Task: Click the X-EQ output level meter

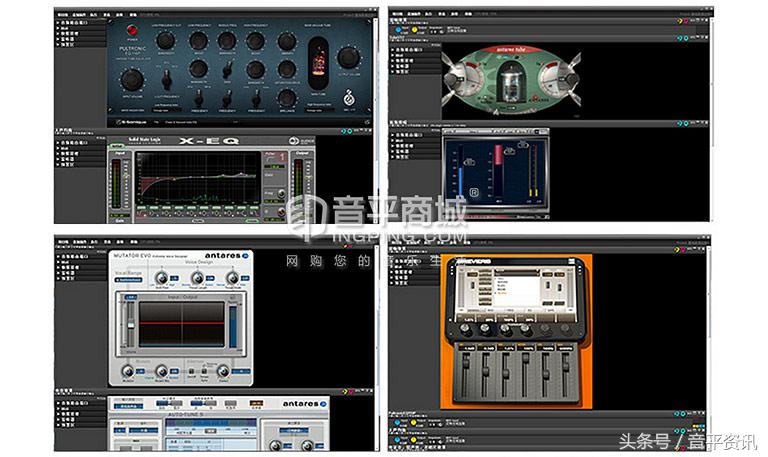Action: pyautogui.click(x=298, y=184)
